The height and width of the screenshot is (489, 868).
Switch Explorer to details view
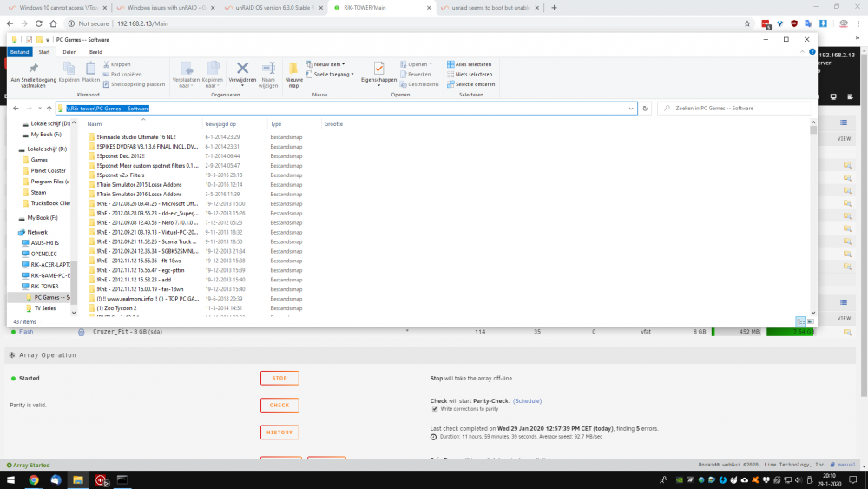[800, 321]
